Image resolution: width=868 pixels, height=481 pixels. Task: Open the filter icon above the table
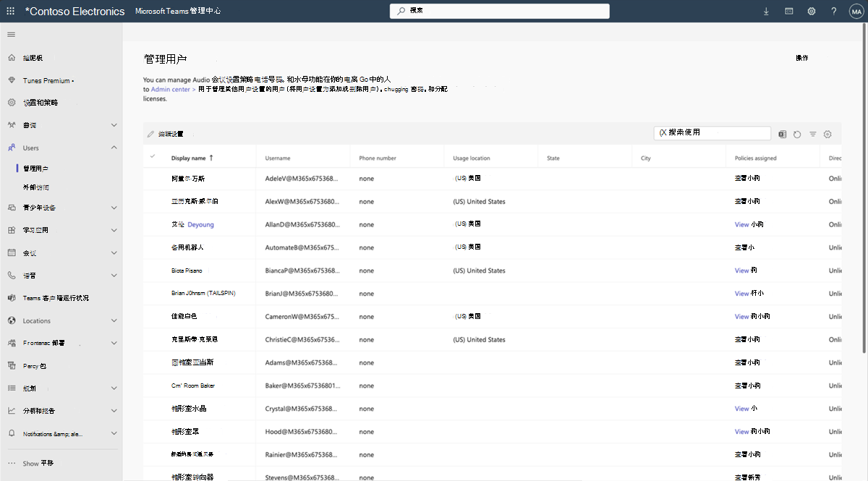point(813,134)
